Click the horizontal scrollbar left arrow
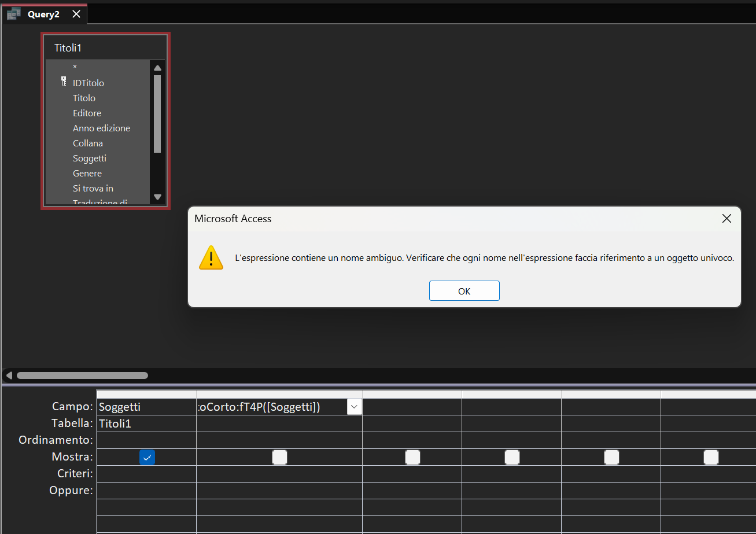756x534 pixels. [x=9, y=375]
